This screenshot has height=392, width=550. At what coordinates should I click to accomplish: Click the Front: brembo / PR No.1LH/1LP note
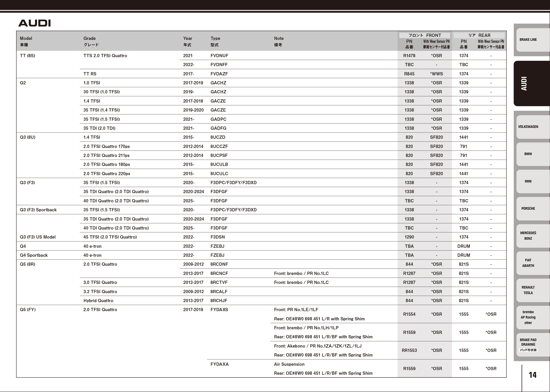[x=306, y=328]
